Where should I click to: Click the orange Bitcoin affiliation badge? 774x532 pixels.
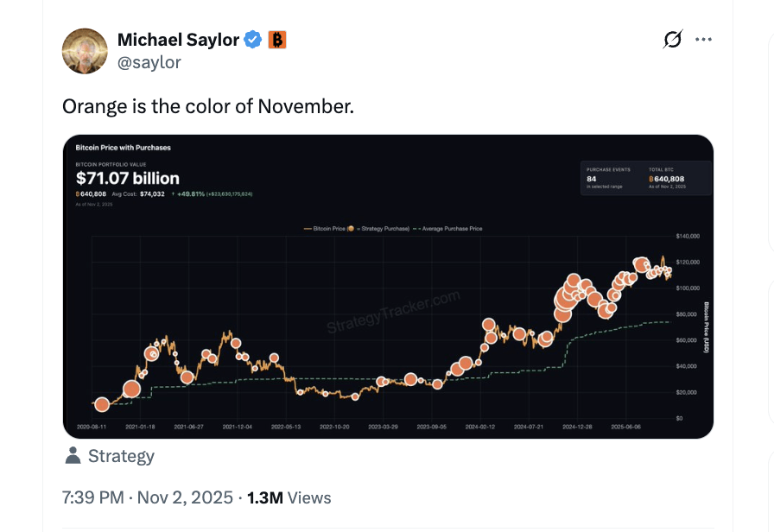click(276, 40)
